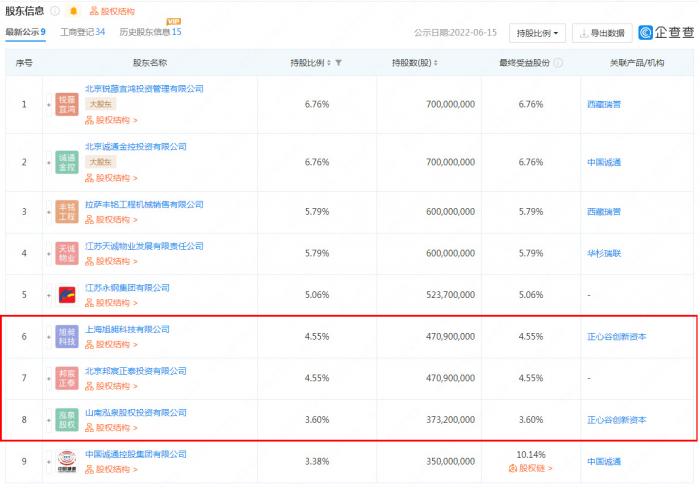Open company name link in row 1

click(x=144, y=89)
